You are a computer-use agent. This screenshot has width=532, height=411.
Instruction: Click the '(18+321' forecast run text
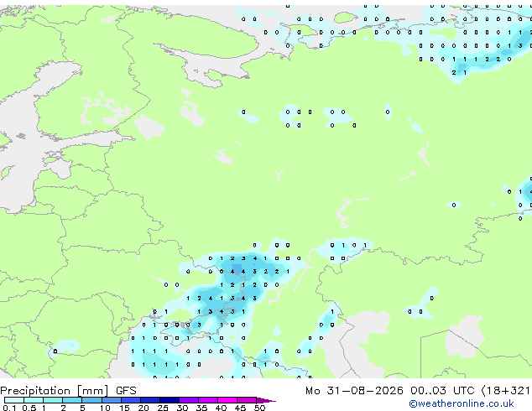(506, 391)
